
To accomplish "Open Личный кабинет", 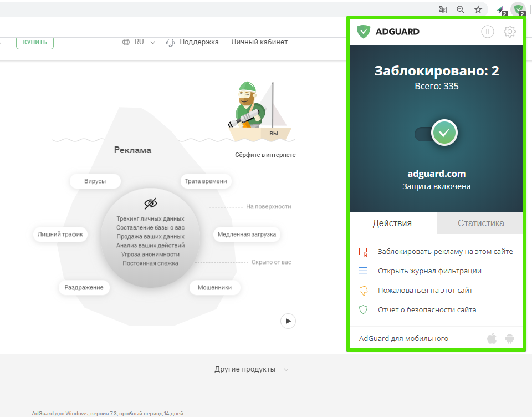I will point(259,42).
